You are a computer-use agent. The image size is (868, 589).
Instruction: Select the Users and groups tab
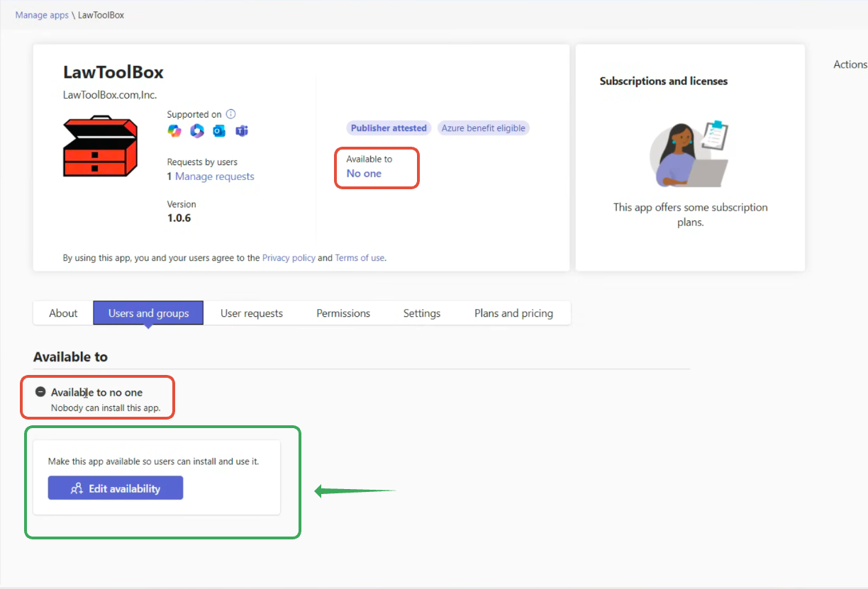pos(148,313)
